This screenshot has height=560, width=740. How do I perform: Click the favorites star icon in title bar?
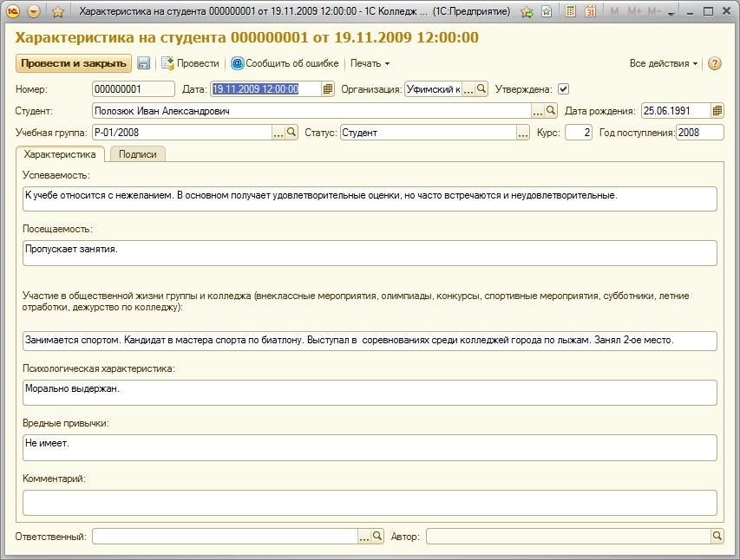pyautogui.click(x=58, y=11)
